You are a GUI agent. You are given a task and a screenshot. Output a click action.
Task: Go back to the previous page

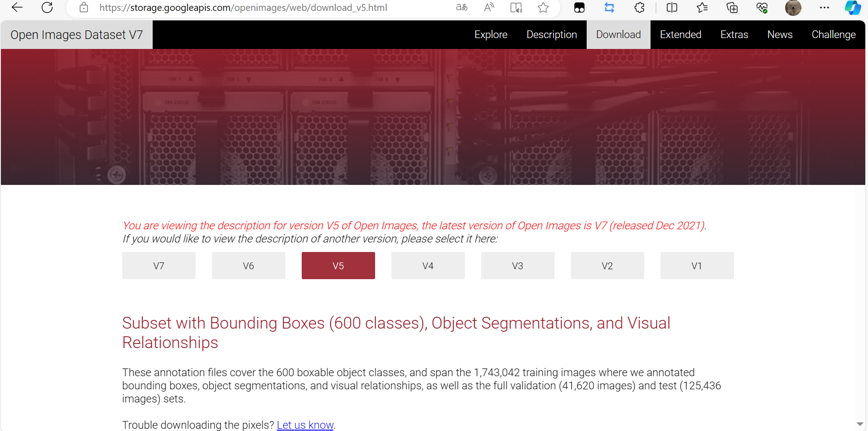pos(17,7)
